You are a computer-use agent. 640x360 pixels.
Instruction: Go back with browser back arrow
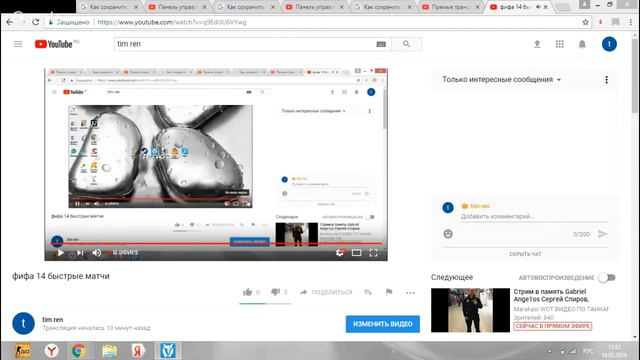tap(10, 22)
